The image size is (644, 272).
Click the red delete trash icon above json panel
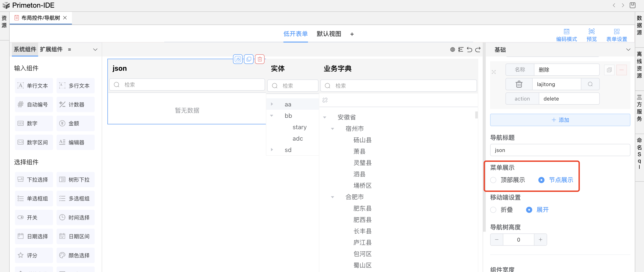point(260,59)
